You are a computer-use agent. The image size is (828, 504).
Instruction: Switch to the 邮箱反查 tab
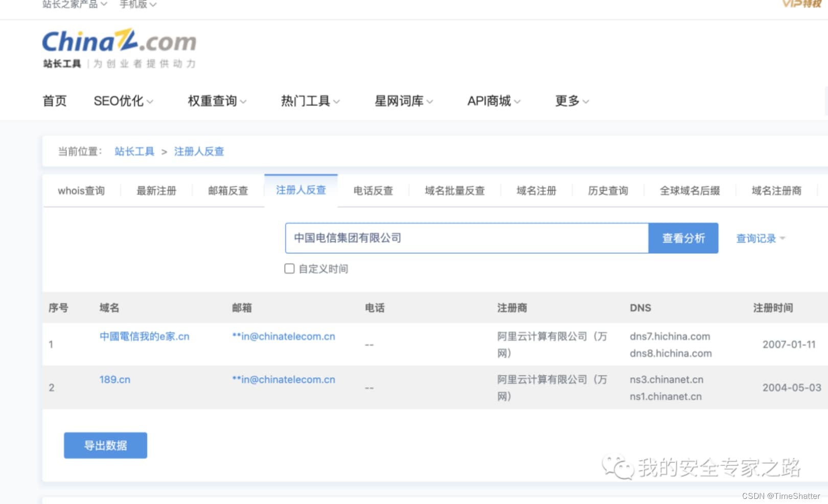pos(228,190)
